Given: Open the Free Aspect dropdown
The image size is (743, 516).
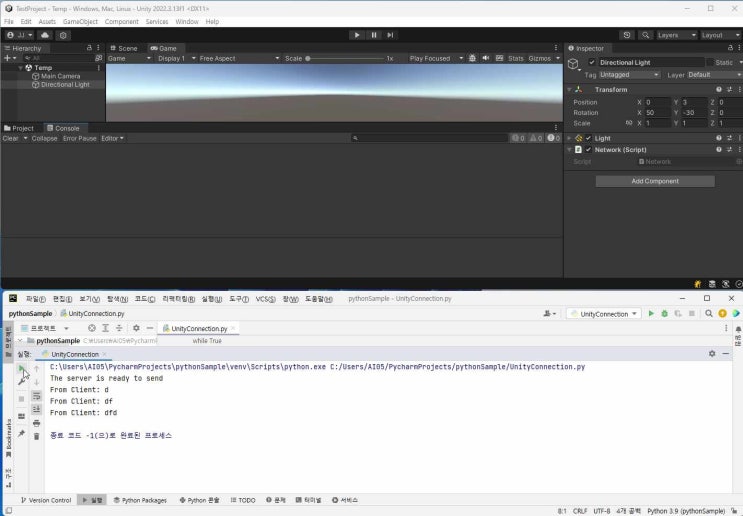Looking at the screenshot, I should pyautogui.click(x=223, y=58).
